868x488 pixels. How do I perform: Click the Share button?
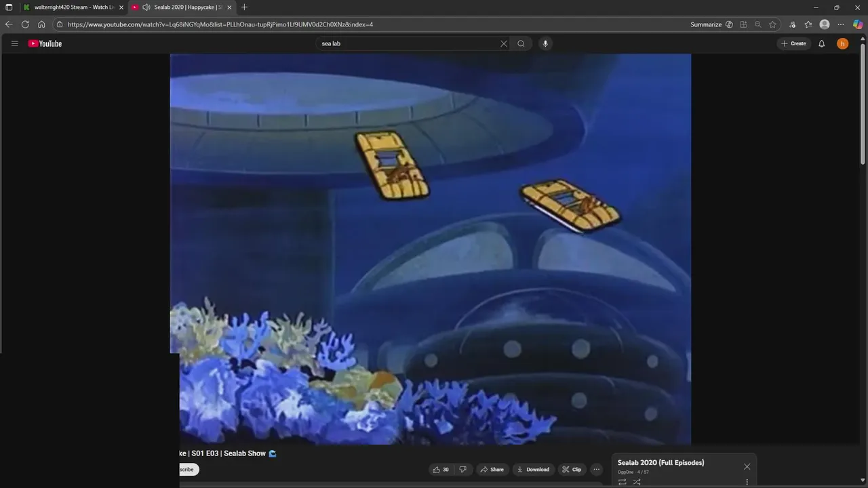[x=492, y=469]
